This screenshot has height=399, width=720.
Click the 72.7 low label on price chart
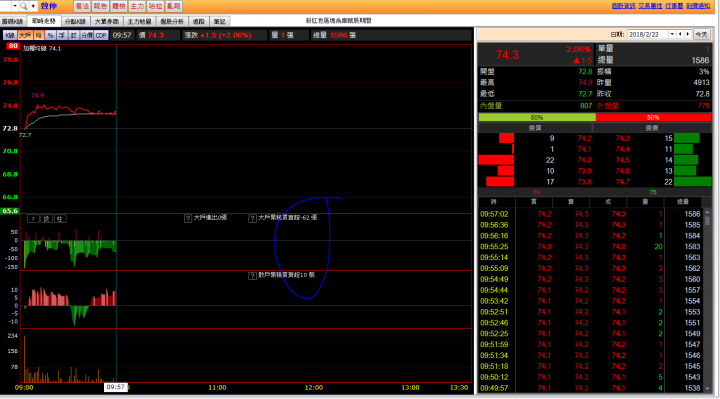tap(25, 135)
